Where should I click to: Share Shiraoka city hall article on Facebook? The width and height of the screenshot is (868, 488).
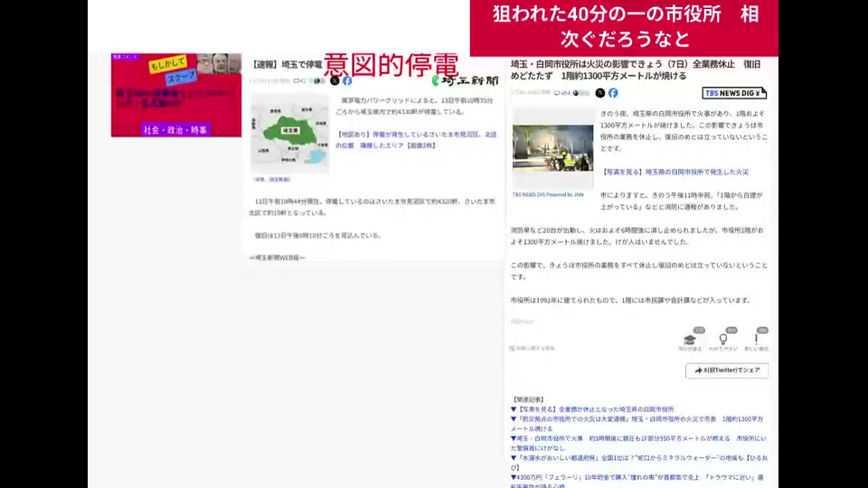(x=613, y=93)
